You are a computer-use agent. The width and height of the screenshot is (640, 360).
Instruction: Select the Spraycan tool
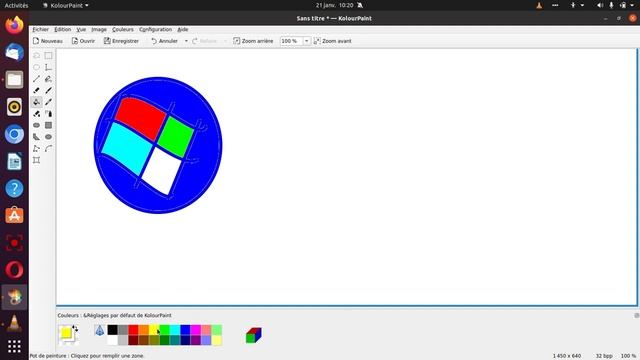click(48, 113)
